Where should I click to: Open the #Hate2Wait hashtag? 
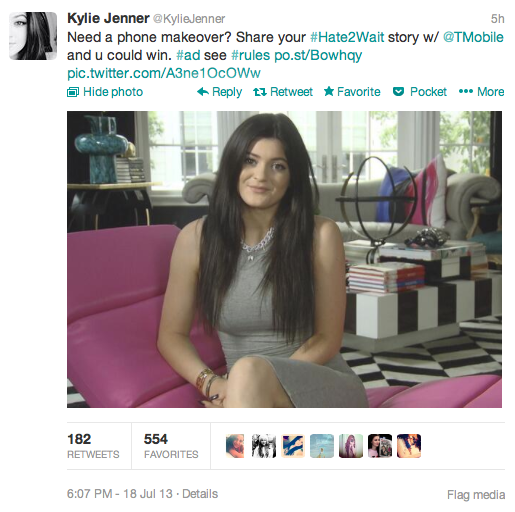point(347,37)
